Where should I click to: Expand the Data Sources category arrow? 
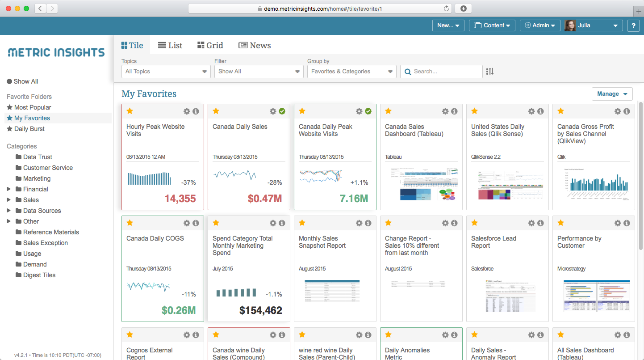click(x=9, y=211)
